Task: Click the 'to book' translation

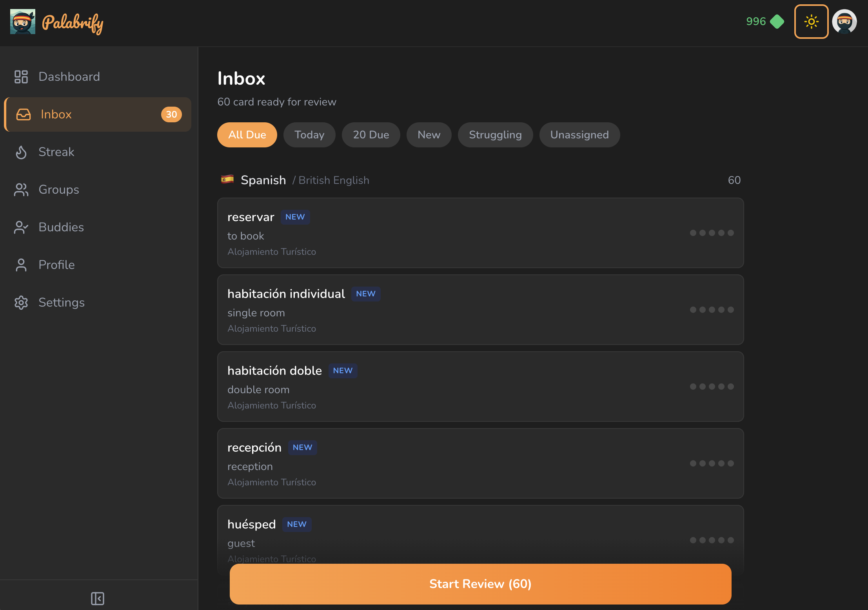Action: pos(245,236)
